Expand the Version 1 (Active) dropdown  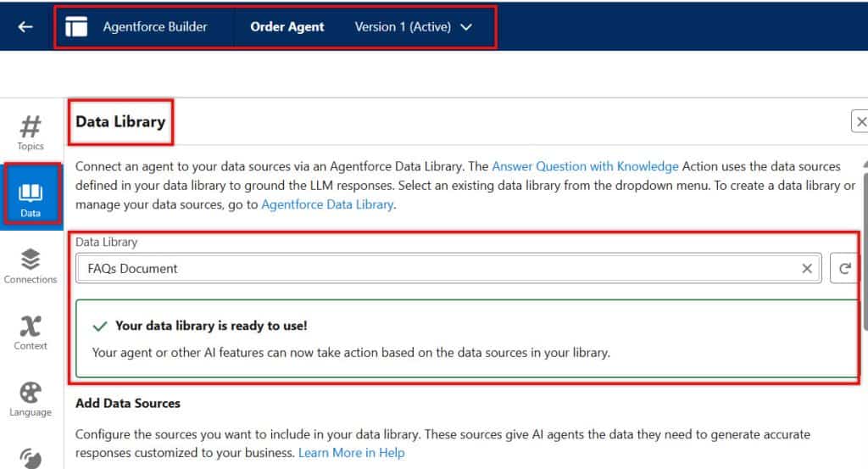click(467, 26)
